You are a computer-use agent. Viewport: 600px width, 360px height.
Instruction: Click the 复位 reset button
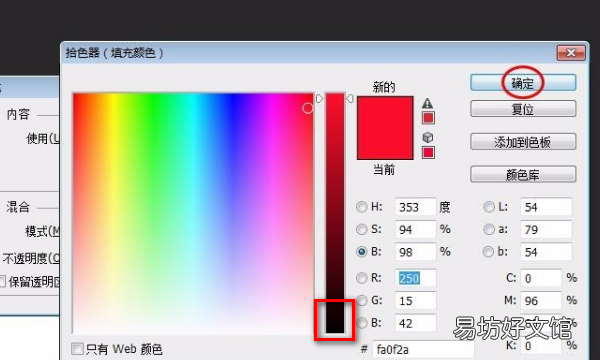pos(523,109)
